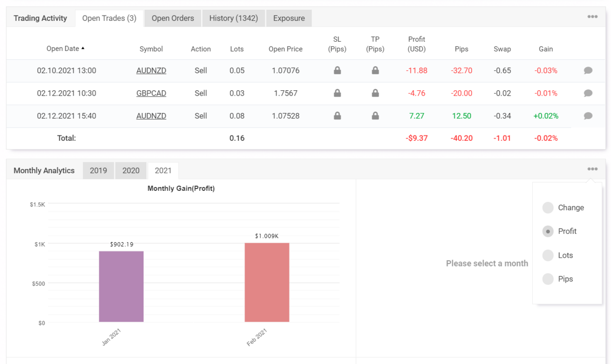Switch to the Open Orders tab
Viewport: 611px width, 364px height.
173,18
